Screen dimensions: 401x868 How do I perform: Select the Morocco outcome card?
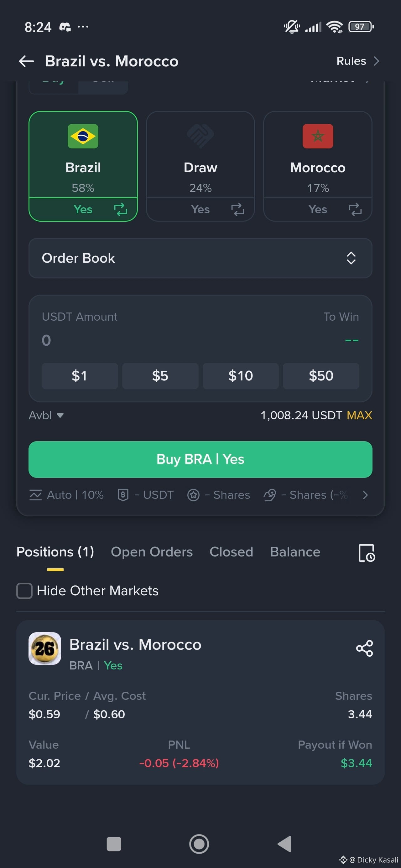point(317,166)
